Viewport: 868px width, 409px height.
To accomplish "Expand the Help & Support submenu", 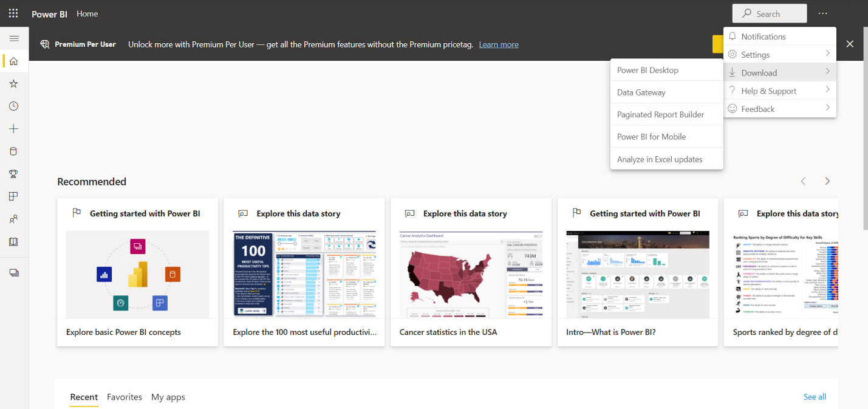I will tap(779, 91).
